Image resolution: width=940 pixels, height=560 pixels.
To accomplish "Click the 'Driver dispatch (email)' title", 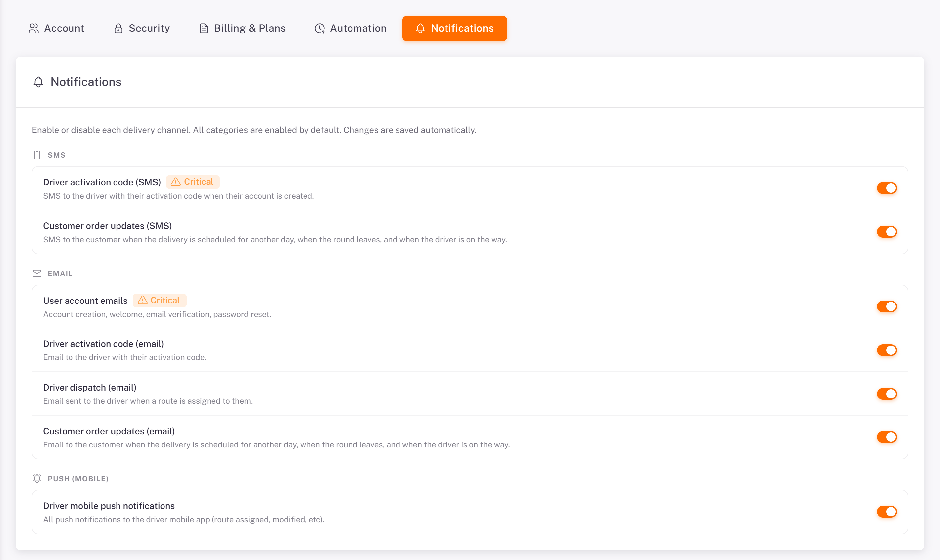I will [x=90, y=388].
